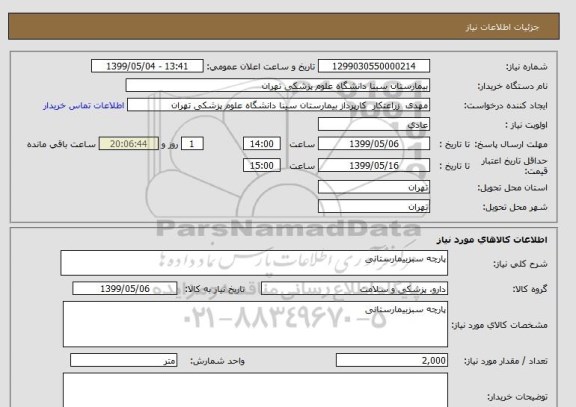Click the اطلاعات کالاهای مورد نیاز section heading
The image size is (576, 407).
pyautogui.click(x=492, y=240)
